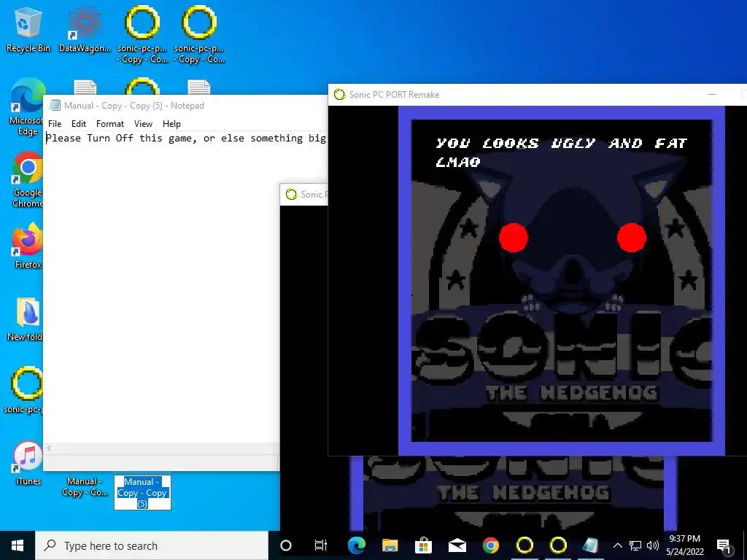This screenshot has width=747, height=560.
Task: Click the ring icon in Sonic PC PORT Remake title bar
Action: point(339,94)
